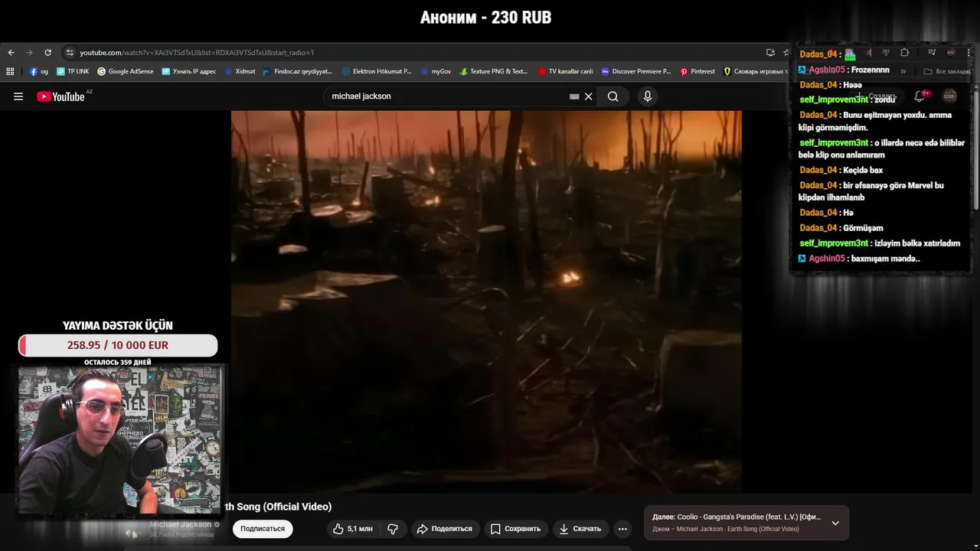Show hidden bookmarks with the » chevron
Screen dimensions: 980x551
(903, 71)
